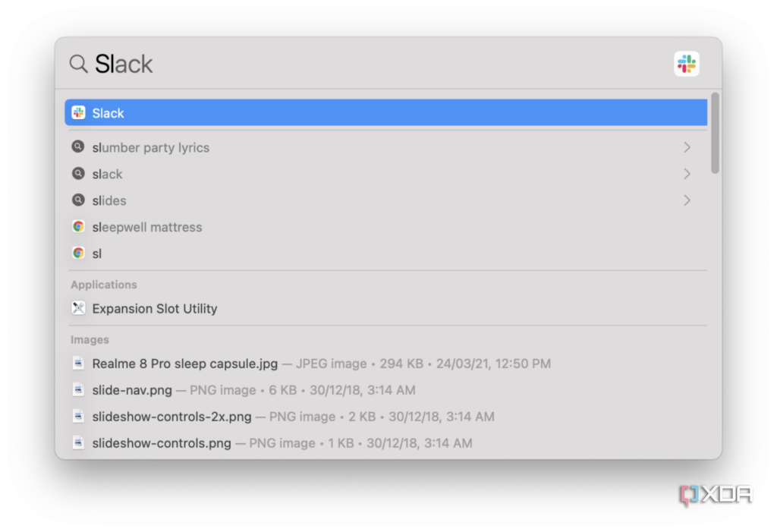Click the Slack icon in the highlighted result

(78, 112)
